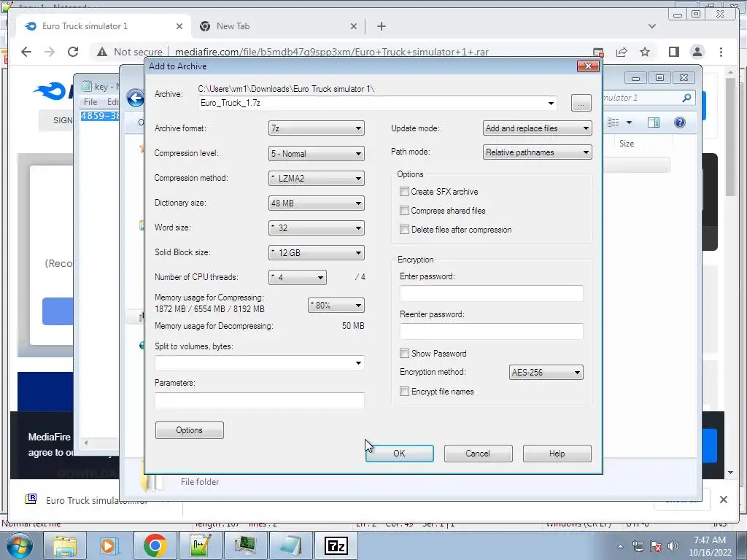Open Chrome tab search chevron
This screenshot has width=747, height=560.
(x=651, y=26)
